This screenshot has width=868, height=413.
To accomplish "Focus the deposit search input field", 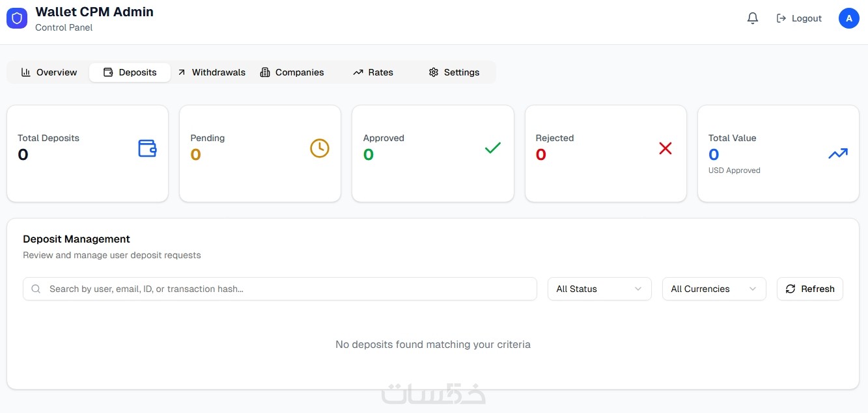I will [287, 289].
